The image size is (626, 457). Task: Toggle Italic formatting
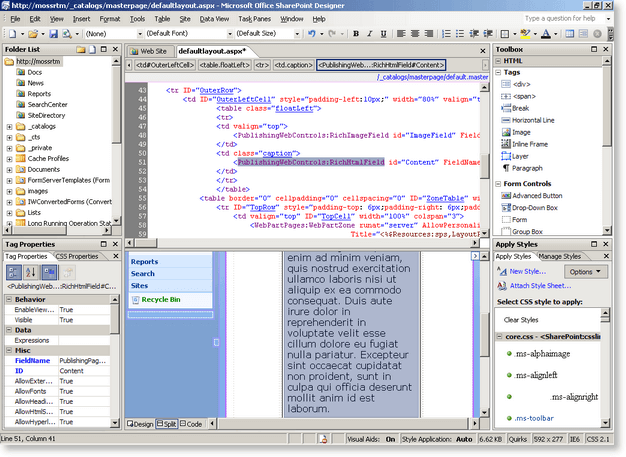(369, 34)
